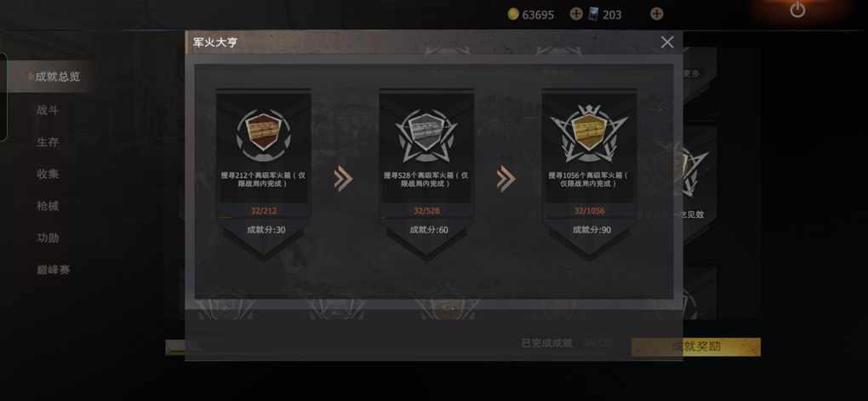Click the first double-chevron arrow between tiers
Viewport: 868px width, 401px height.
[343, 180]
